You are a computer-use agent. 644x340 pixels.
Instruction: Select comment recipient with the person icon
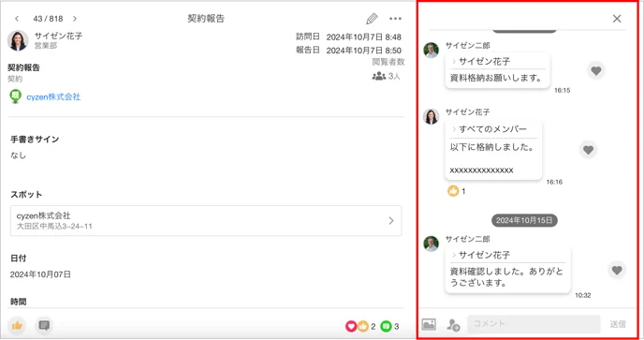(x=453, y=325)
